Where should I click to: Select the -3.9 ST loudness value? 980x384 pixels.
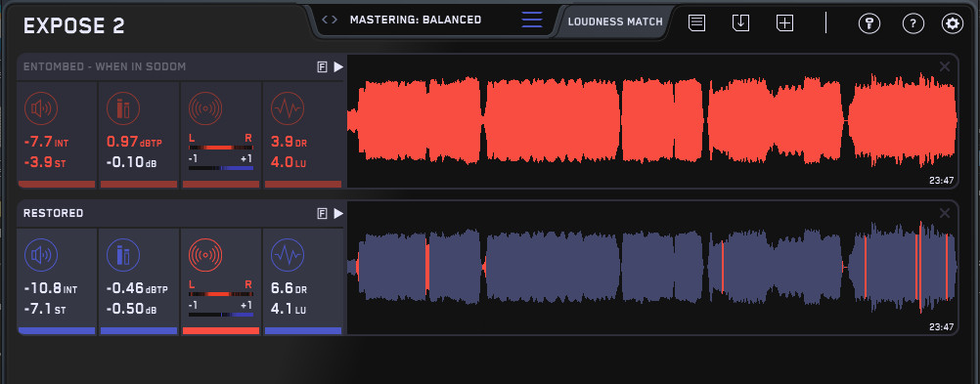tap(45, 162)
